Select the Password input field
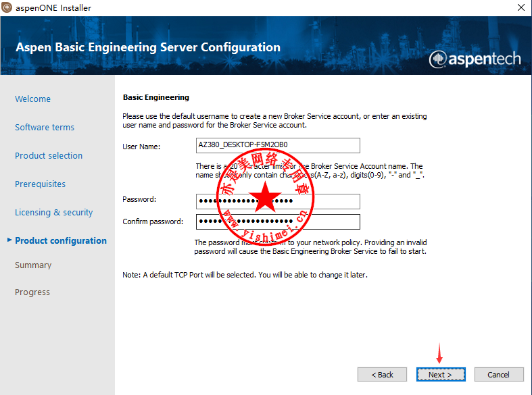This screenshot has height=395, width=532. click(x=278, y=201)
